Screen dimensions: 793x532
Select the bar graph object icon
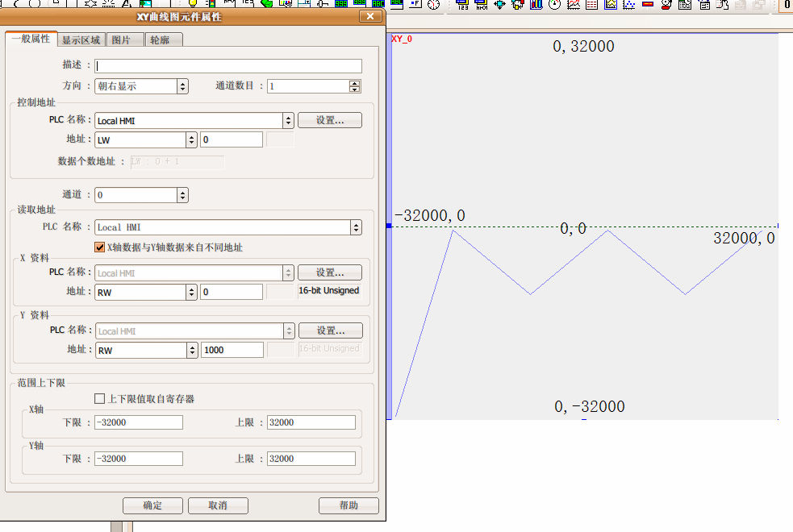(536, 5)
